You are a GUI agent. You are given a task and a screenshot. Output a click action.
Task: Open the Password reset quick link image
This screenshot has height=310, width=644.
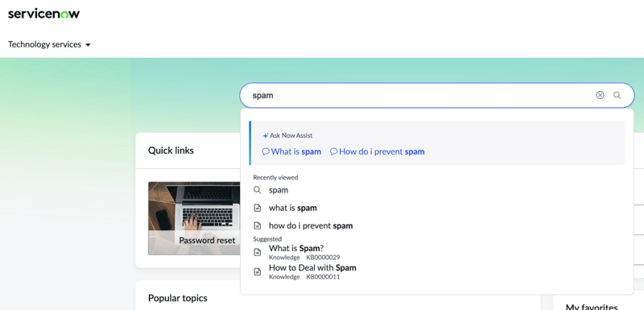tap(194, 218)
